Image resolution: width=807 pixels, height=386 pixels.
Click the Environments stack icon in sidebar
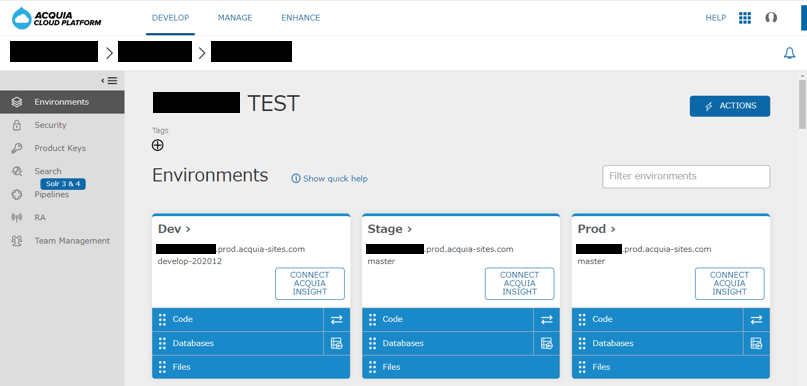click(x=16, y=102)
